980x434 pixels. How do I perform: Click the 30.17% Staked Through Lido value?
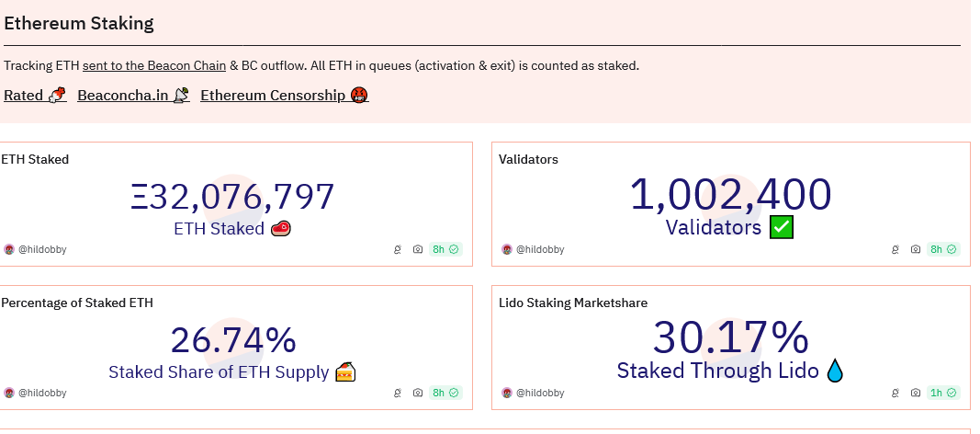click(x=730, y=337)
